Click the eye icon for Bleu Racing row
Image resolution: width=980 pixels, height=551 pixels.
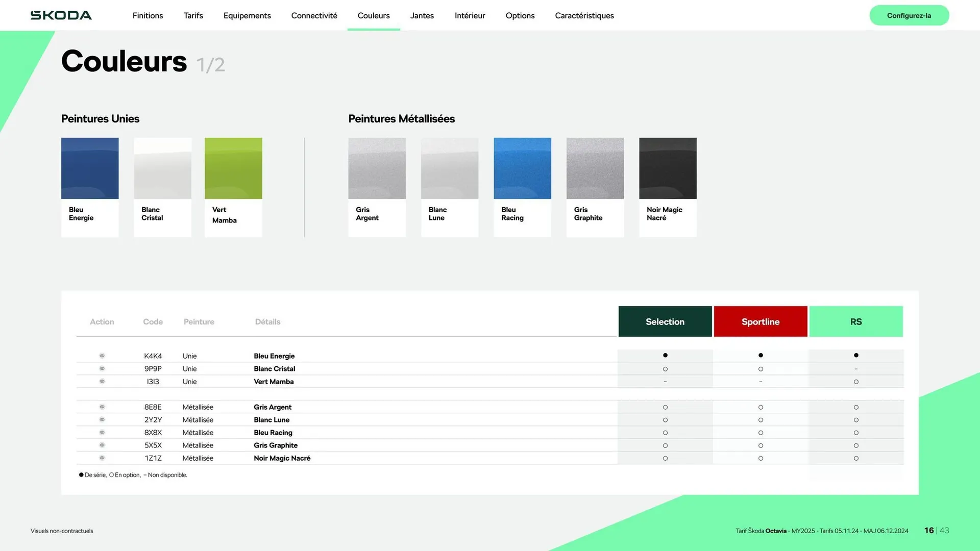(x=102, y=432)
